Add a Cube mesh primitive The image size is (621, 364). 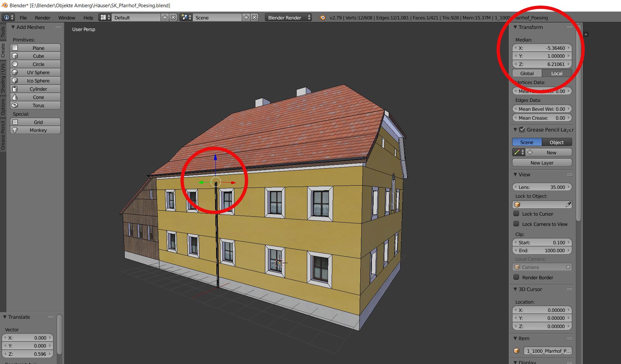click(x=35, y=56)
